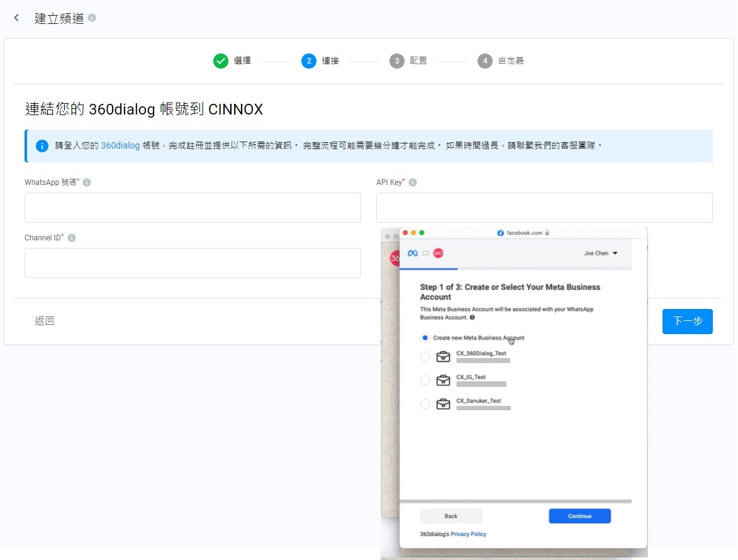Click the 連結您的 360dialog 帳號到 CINNOX heading
738x560 pixels.
[144, 109]
